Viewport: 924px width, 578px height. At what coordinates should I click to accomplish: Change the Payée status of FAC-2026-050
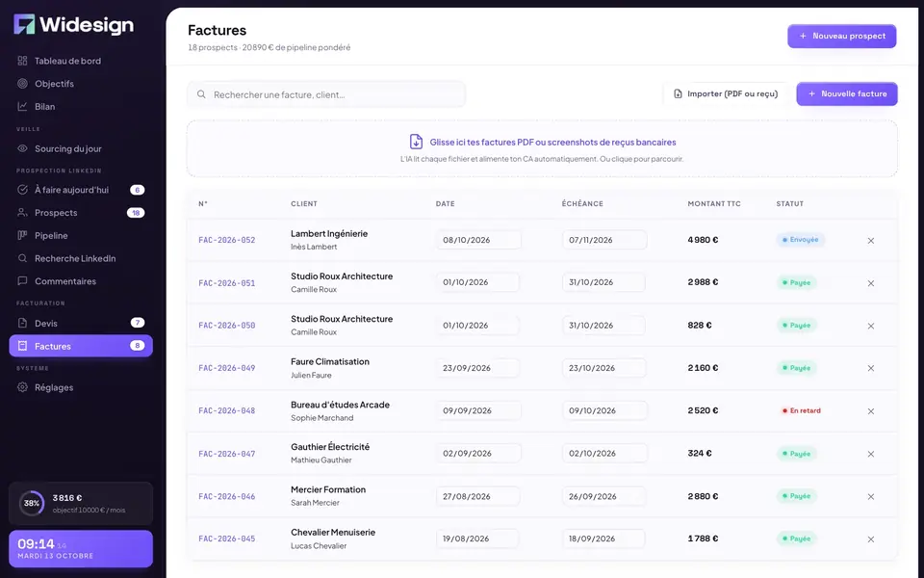tap(796, 325)
